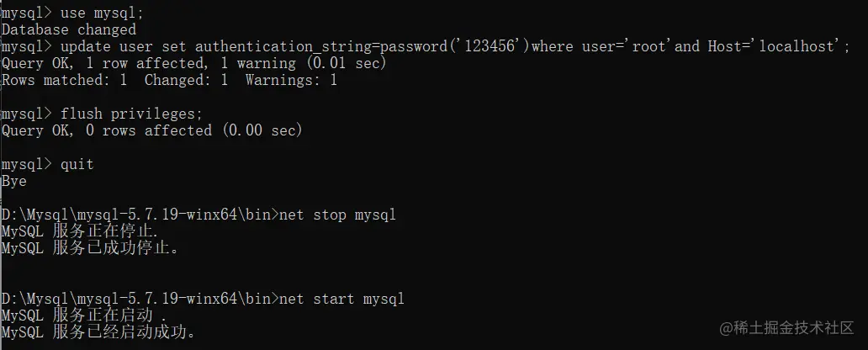This screenshot has width=868, height=350.
Task: Click the "MySQL 服务正在停止" status line
Action: 80,231
